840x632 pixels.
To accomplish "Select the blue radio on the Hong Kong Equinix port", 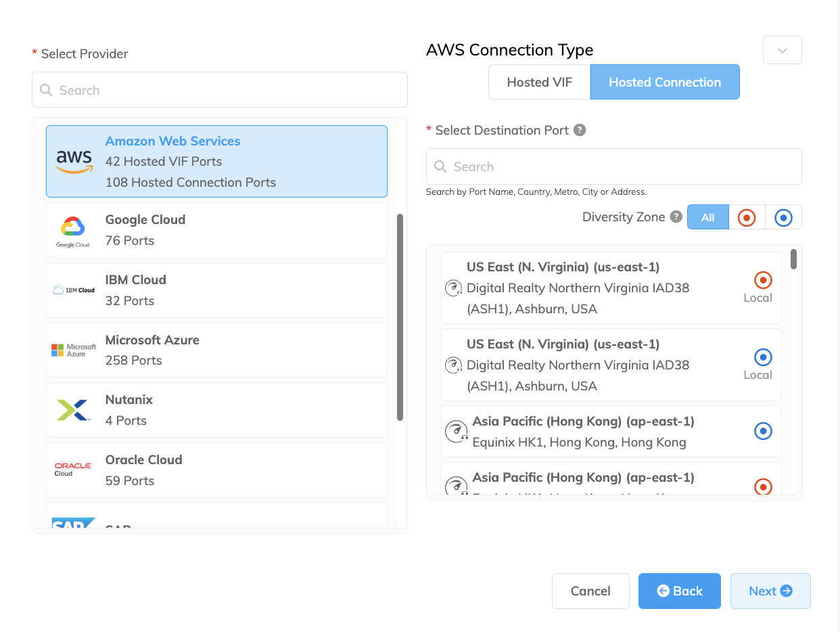I will [763, 431].
